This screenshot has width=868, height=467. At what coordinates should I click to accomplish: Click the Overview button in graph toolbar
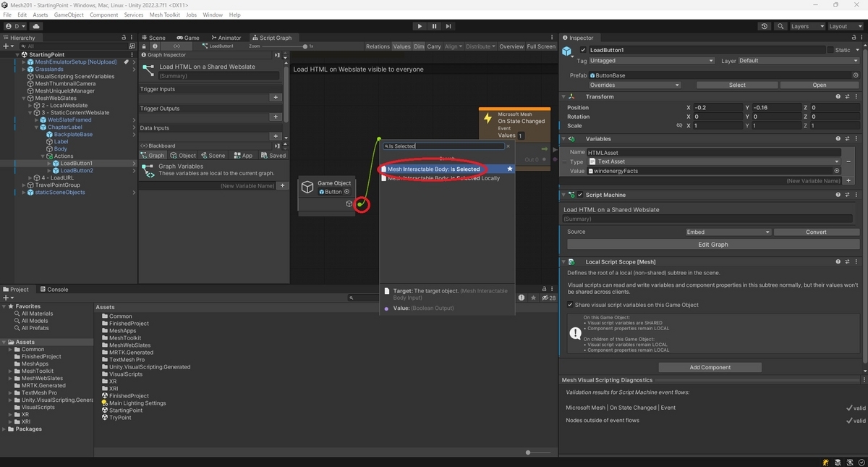pyautogui.click(x=511, y=46)
